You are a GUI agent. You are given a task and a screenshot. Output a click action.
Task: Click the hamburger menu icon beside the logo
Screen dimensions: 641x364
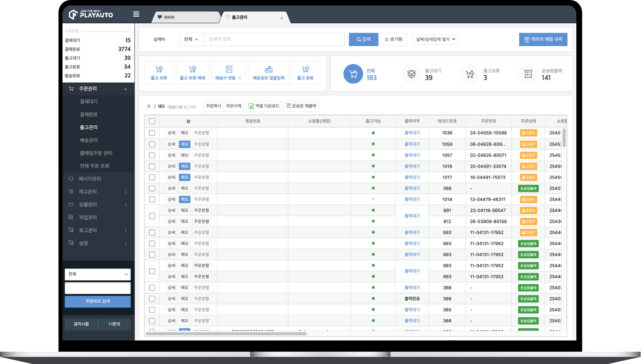coord(136,14)
